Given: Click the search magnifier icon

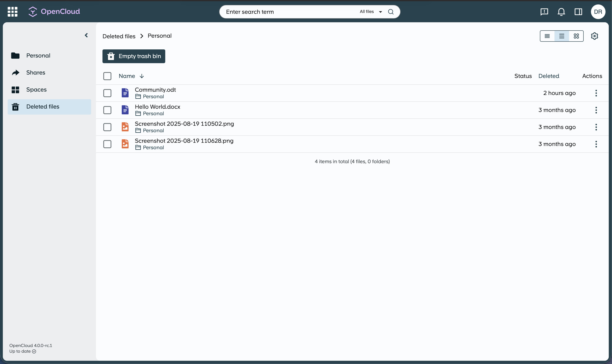Looking at the screenshot, I should (391, 12).
